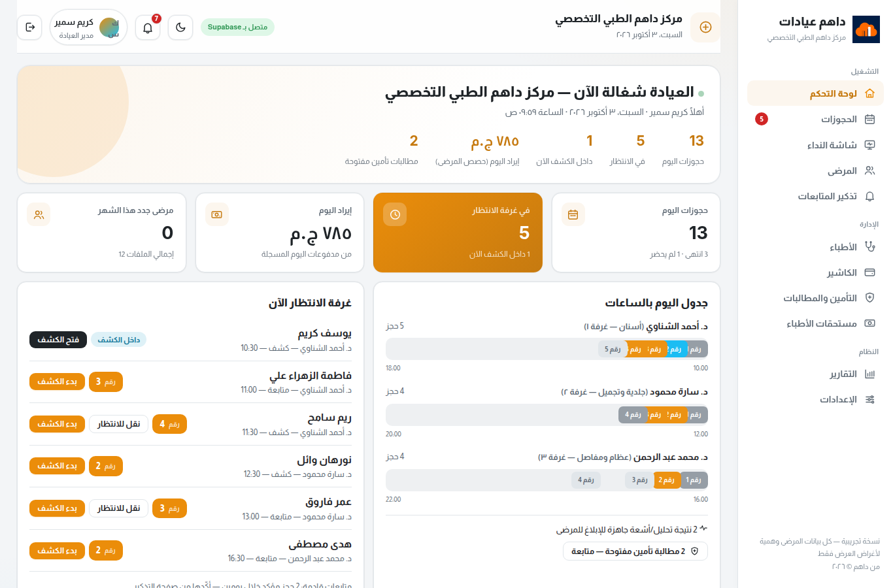Image resolution: width=893 pixels, height=588 pixels.
Task: Toggle dark mode with the moon icon
Action: [x=180, y=27]
